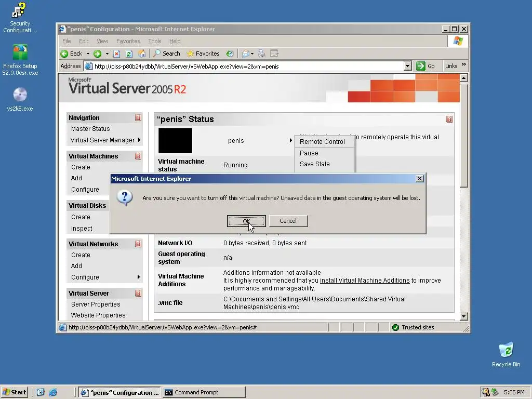Open install Virtual Machine Additions link

[x=365, y=281]
